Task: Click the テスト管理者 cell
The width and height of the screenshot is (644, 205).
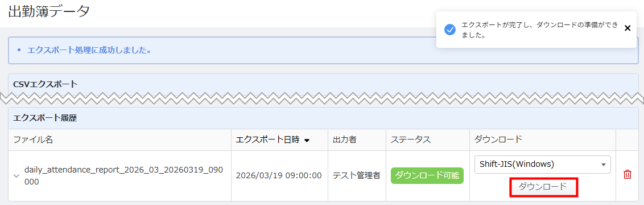Action: [x=357, y=175]
